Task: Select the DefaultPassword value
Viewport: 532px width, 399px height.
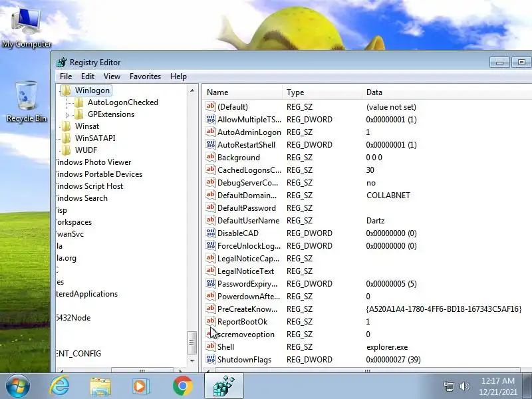Action: click(247, 208)
